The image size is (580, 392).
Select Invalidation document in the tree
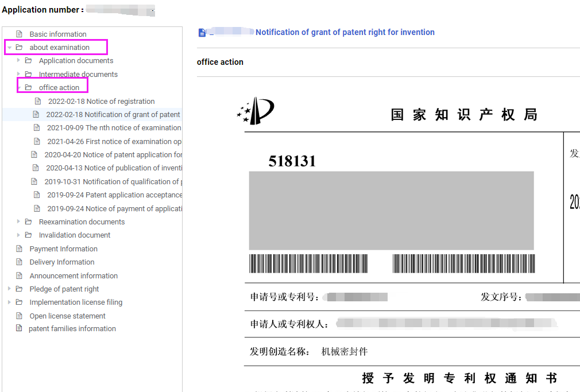[74, 235]
